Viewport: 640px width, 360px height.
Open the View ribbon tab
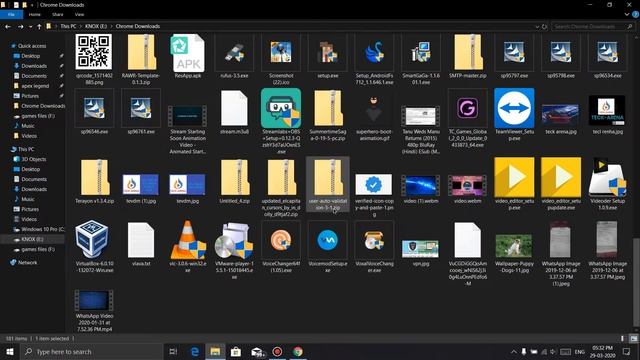79,14
